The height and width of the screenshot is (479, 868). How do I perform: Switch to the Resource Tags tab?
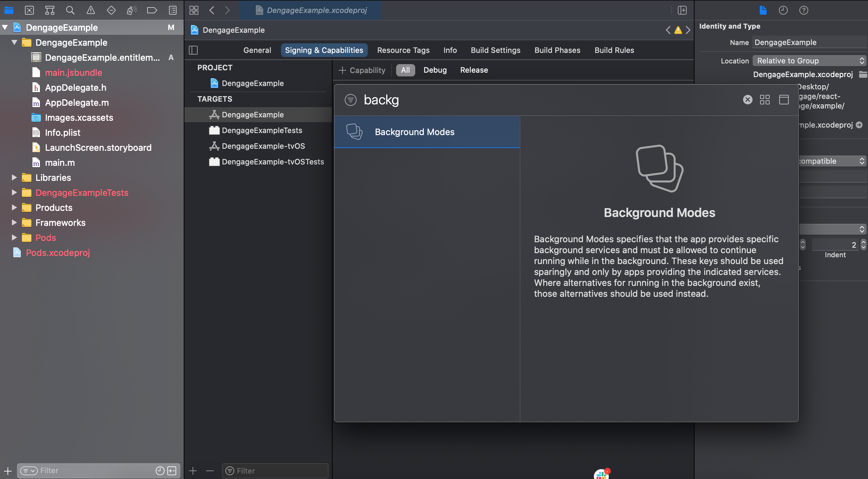coord(403,50)
